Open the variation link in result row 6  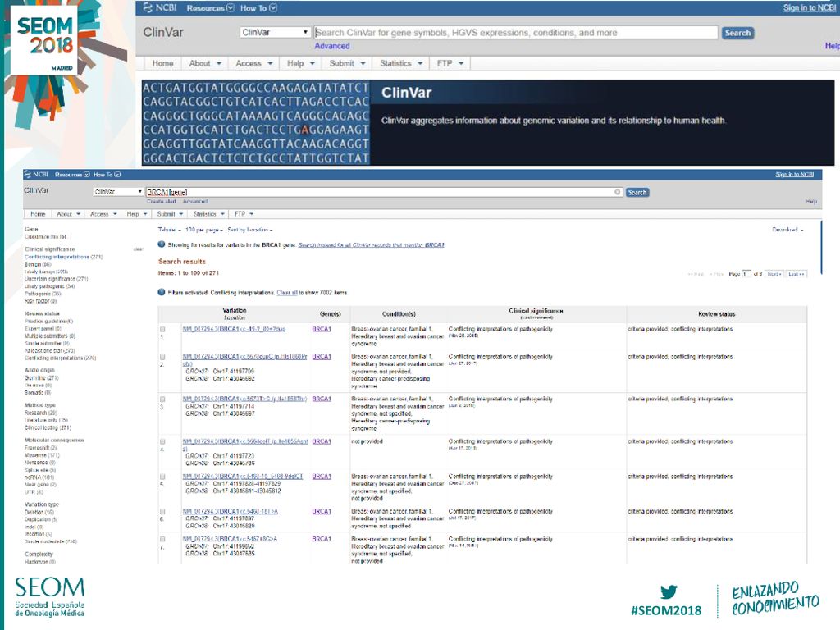(231, 512)
